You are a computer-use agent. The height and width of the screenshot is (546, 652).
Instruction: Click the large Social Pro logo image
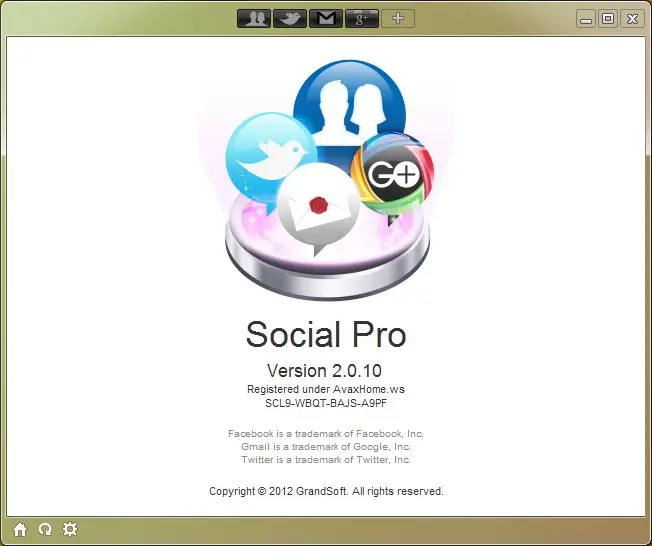pos(328,180)
